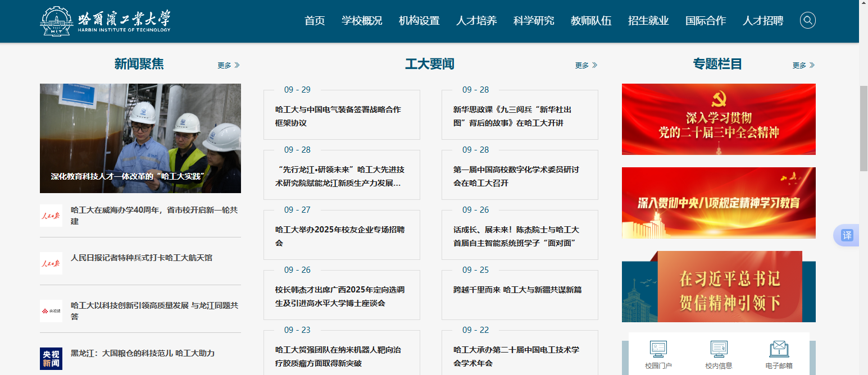868x375 pixels.
Task: Open article 哈工大与中国电气装备签署战略合作框架协议
Action: [338, 116]
